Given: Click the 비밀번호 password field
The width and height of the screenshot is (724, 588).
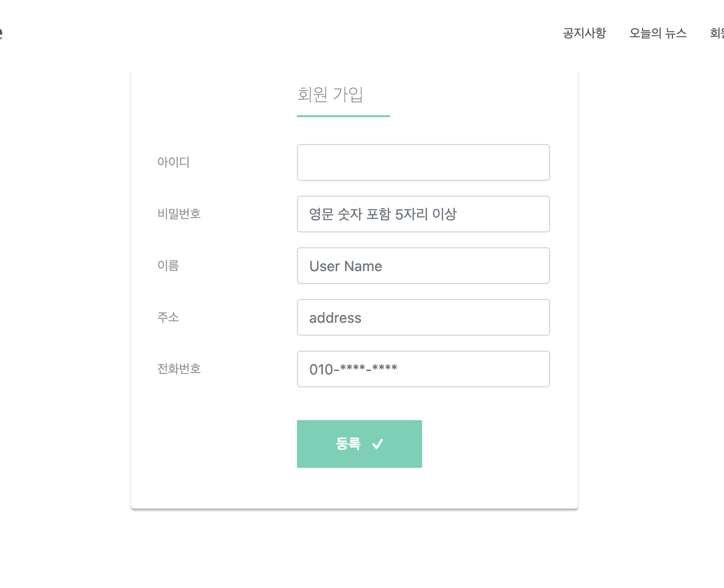Looking at the screenshot, I should tap(423, 214).
